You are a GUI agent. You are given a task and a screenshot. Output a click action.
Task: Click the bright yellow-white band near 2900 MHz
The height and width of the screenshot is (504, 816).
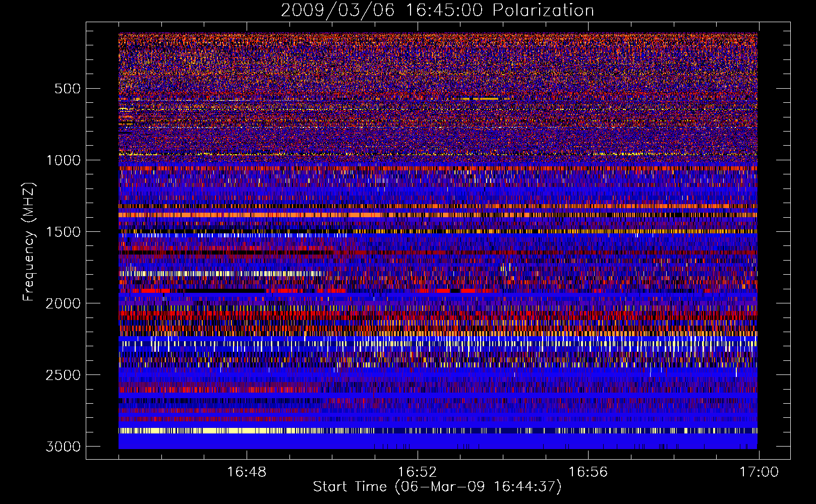pos(438,430)
